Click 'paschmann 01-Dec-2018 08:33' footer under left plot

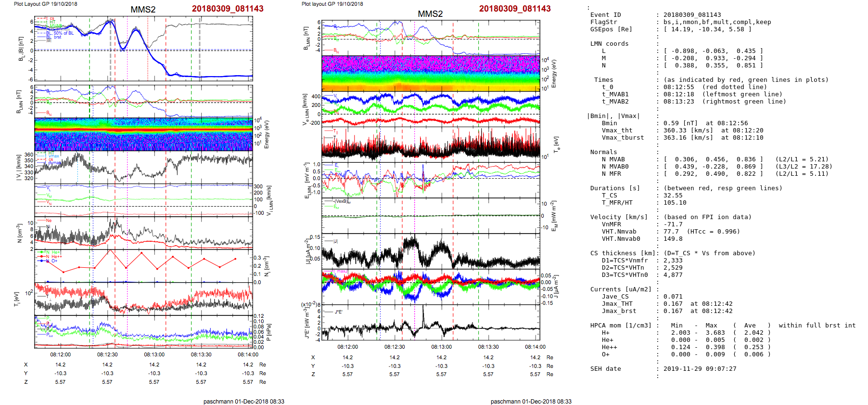tap(243, 401)
